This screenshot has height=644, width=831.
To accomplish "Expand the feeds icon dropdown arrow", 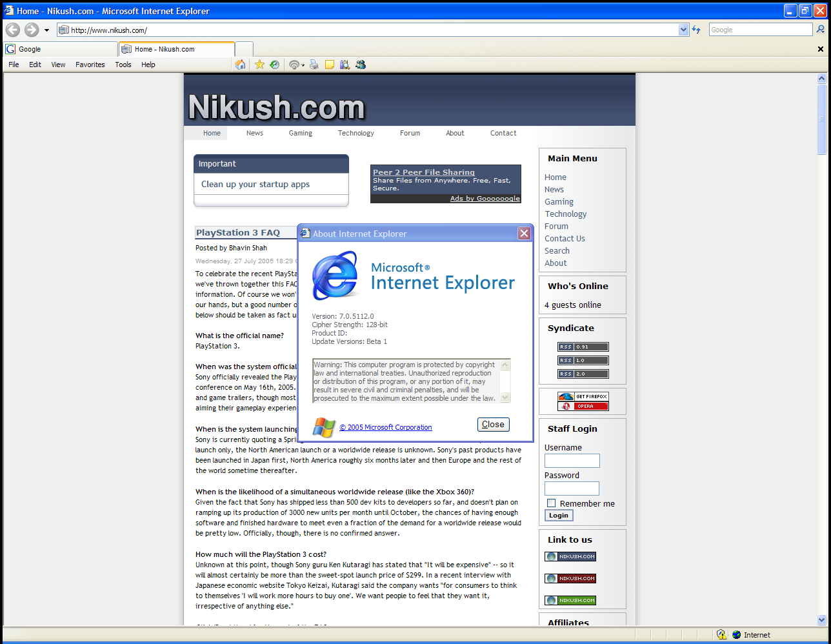I will 303,65.
